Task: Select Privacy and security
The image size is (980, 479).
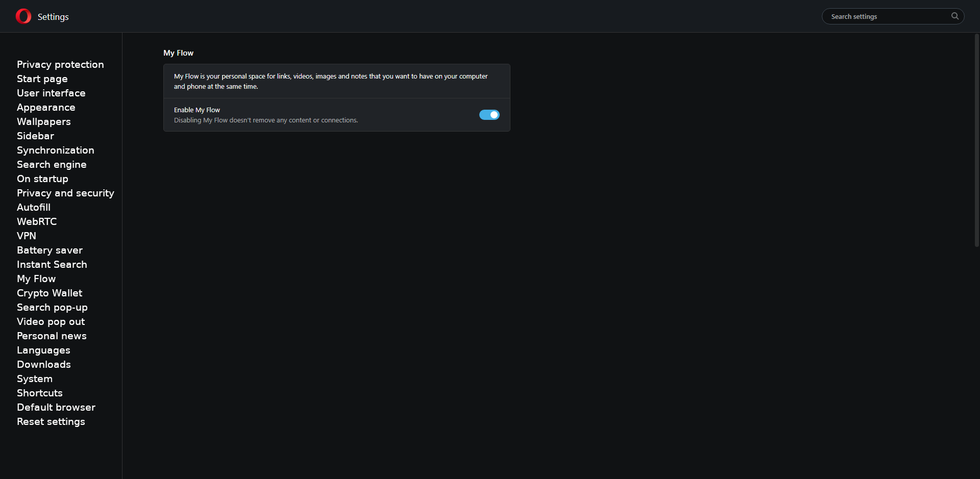Action: tap(65, 193)
